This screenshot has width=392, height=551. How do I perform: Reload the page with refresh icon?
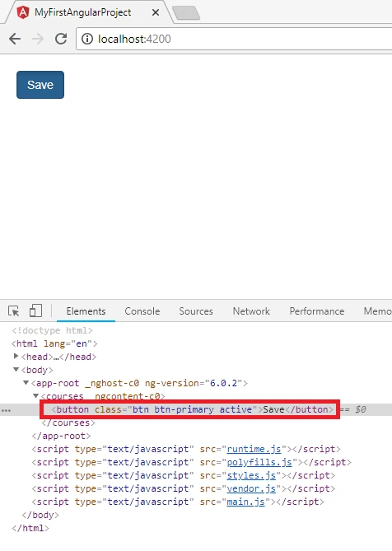(x=61, y=39)
